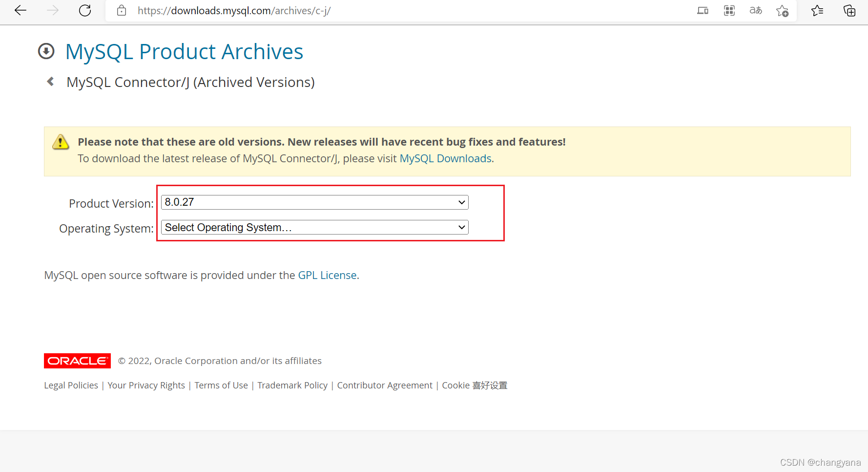Open the device screen cast icon
Image resolution: width=868 pixels, height=472 pixels.
coord(703,10)
